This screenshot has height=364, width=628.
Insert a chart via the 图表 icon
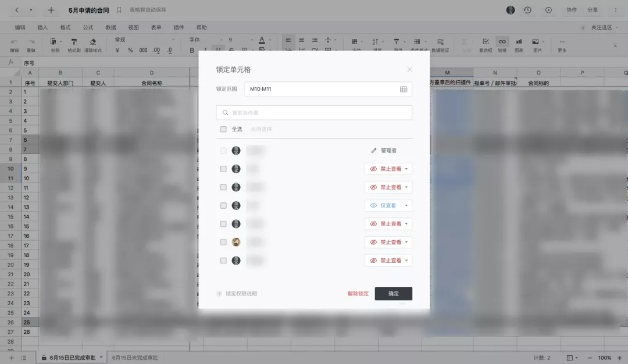coord(519,42)
